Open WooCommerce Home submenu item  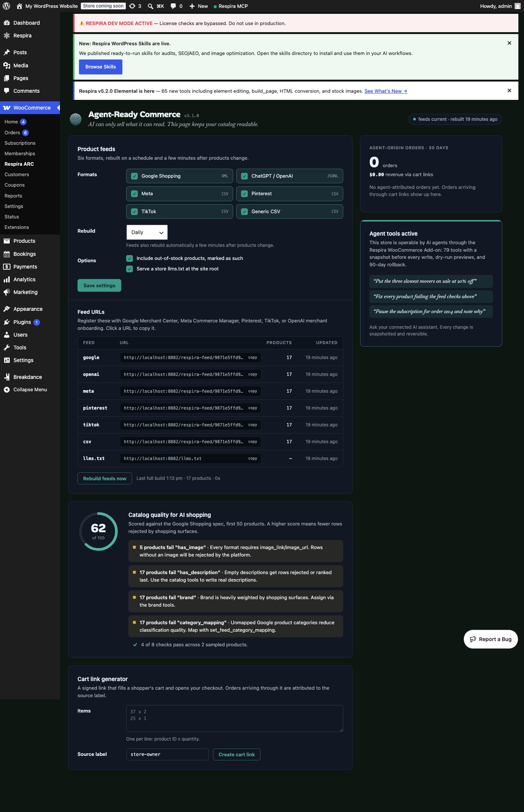click(11, 122)
